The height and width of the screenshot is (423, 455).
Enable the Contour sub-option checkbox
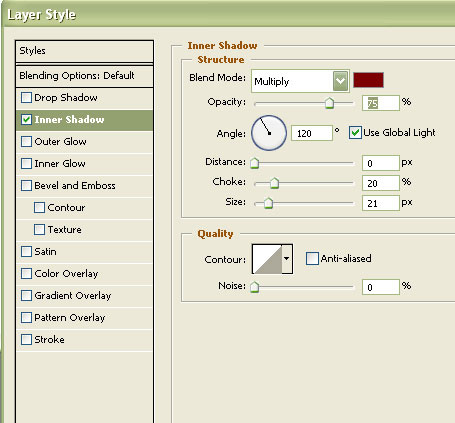pos(39,208)
